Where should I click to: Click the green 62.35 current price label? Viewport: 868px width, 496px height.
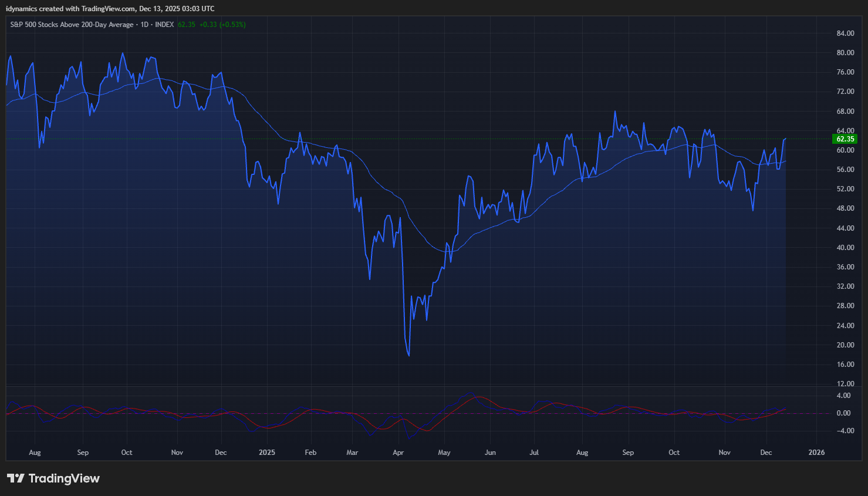pos(845,139)
